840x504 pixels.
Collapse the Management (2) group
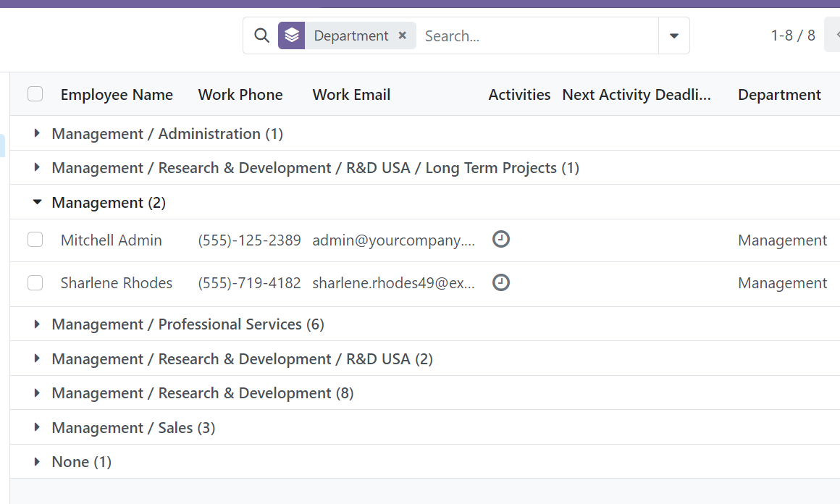109,203
